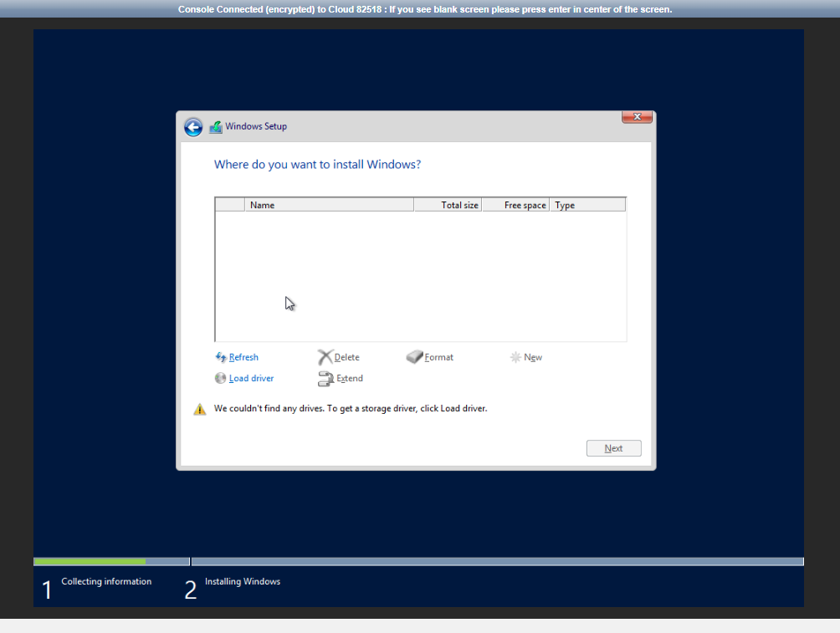Image resolution: width=840 pixels, height=633 pixels.
Task: Go back using the blue arrow button
Action: tap(193, 127)
